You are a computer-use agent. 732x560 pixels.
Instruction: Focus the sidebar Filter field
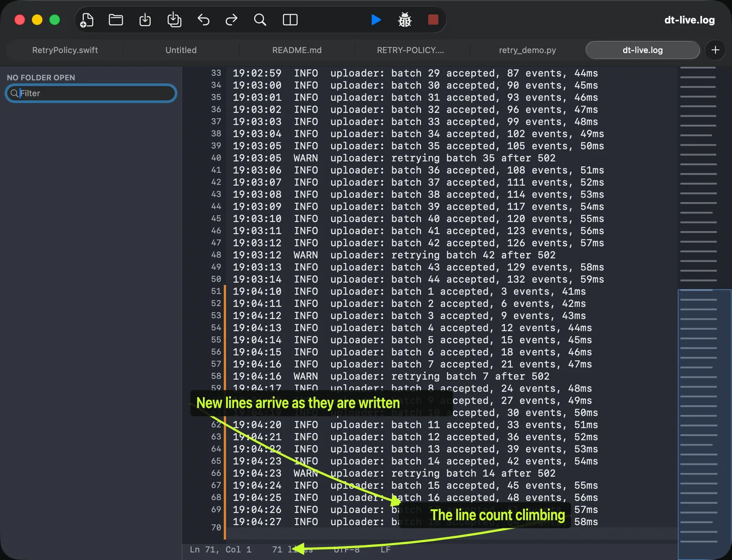(91, 93)
